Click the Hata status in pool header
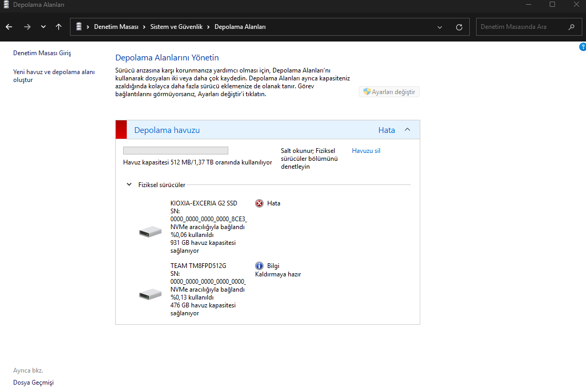The height and width of the screenshot is (392, 586). pyautogui.click(x=387, y=130)
